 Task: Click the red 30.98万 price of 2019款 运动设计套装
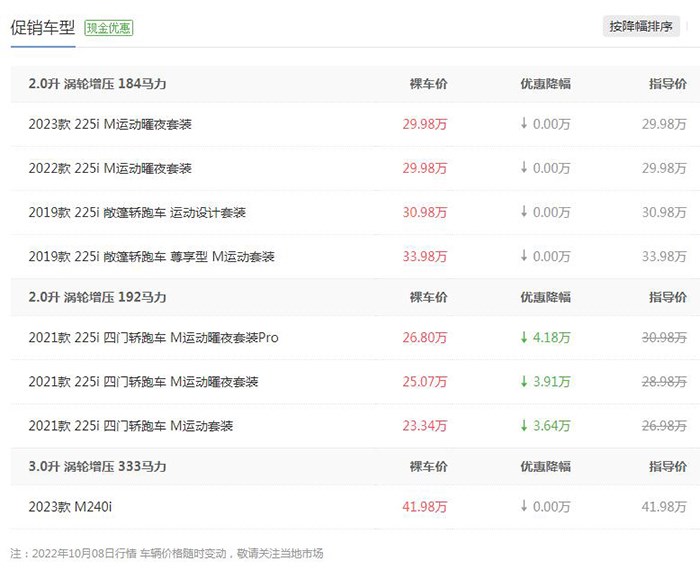[x=425, y=212]
